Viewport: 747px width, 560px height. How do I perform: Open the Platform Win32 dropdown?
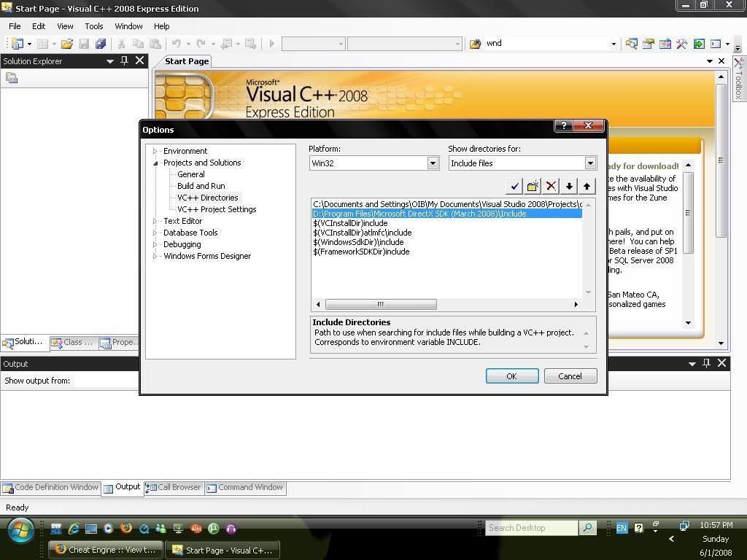pyautogui.click(x=433, y=163)
